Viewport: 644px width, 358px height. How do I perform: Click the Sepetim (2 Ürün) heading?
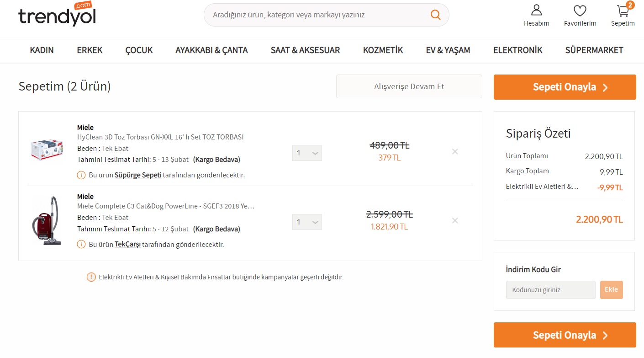(x=64, y=86)
